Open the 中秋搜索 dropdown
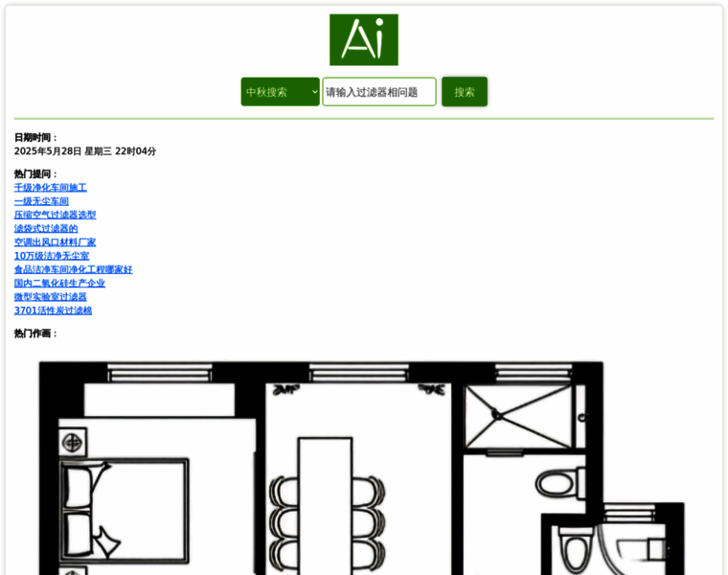This screenshot has width=728, height=575. 280,92
